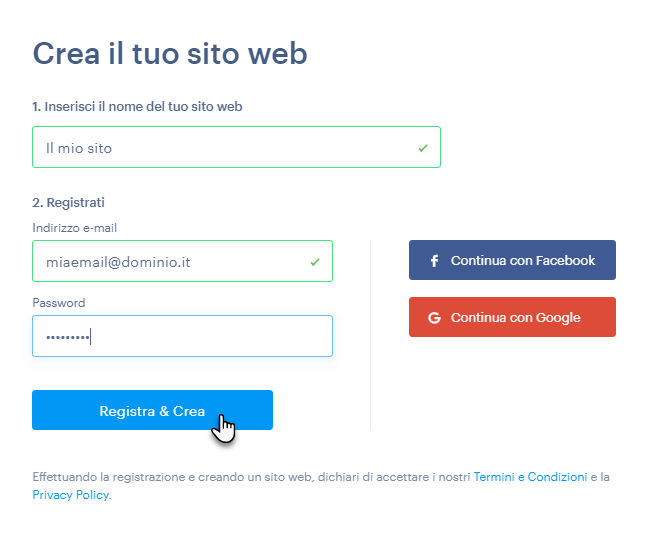Click the "2. Registrati" section heading
This screenshot has width=653, height=540.
coord(68,203)
